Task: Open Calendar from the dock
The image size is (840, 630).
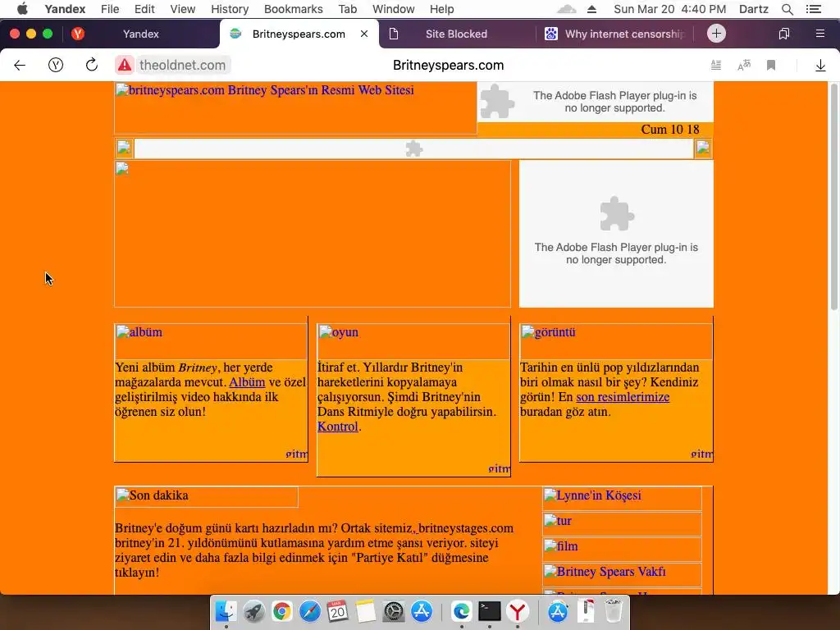Action: [337, 611]
